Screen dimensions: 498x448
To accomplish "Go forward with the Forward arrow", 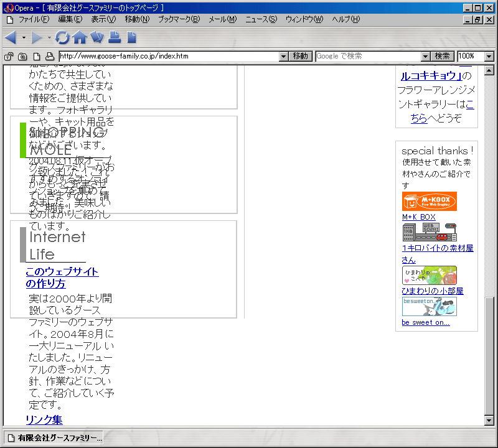I will click(x=37, y=37).
